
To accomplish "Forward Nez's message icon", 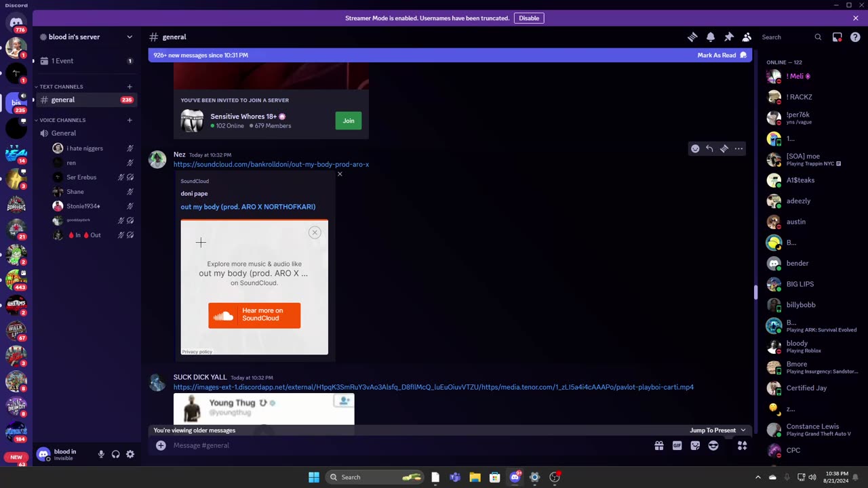I will point(724,148).
